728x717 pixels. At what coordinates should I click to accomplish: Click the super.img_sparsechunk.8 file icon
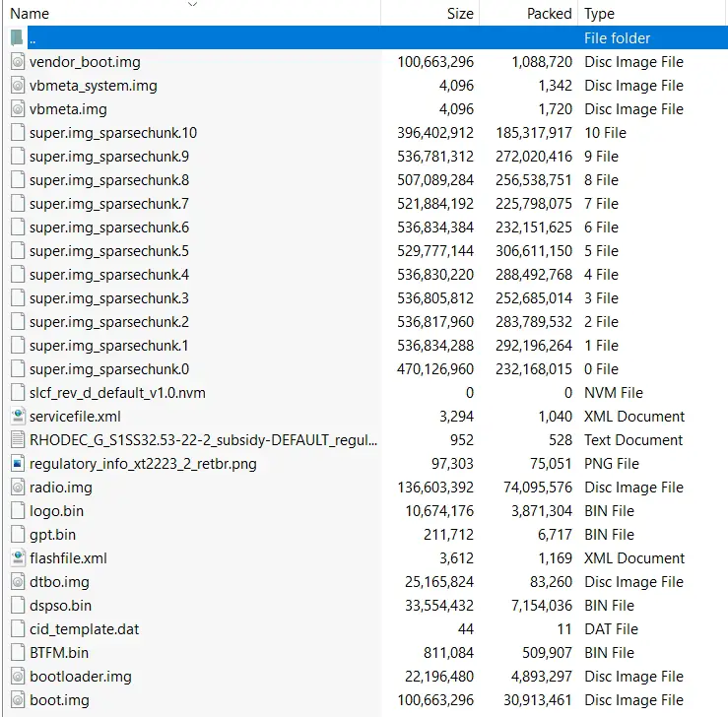pos(18,179)
